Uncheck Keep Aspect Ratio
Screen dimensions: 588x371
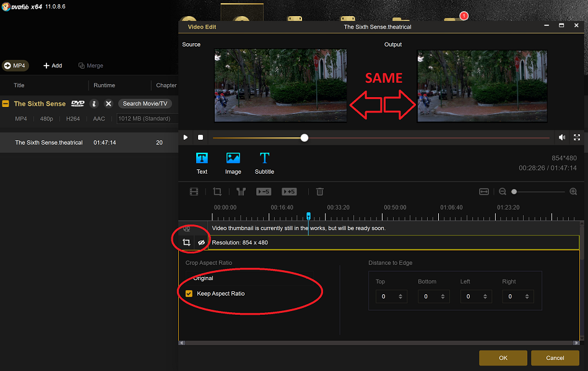click(189, 294)
